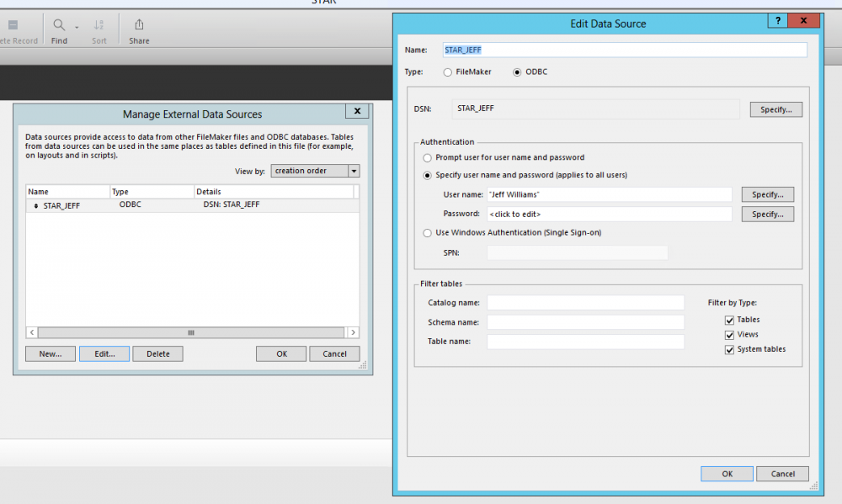This screenshot has height=504, width=842.
Task: Click the horizontal scrollbar thumb in list
Action: [x=191, y=333]
